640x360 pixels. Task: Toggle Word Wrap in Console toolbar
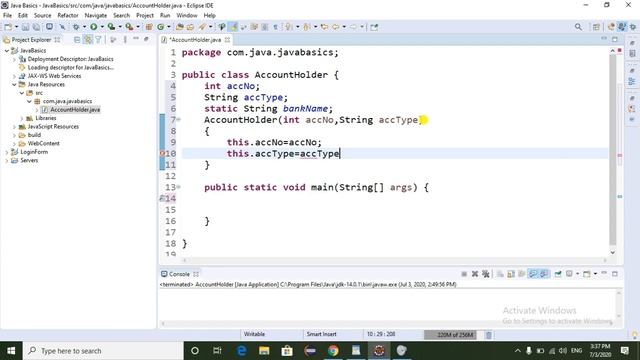coord(522,274)
